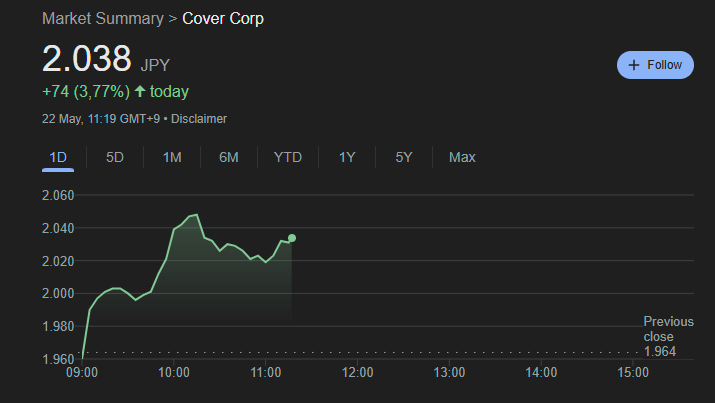Click the Cover Corp title text
Image resolution: width=715 pixels, height=403 pixels.
(x=223, y=19)
